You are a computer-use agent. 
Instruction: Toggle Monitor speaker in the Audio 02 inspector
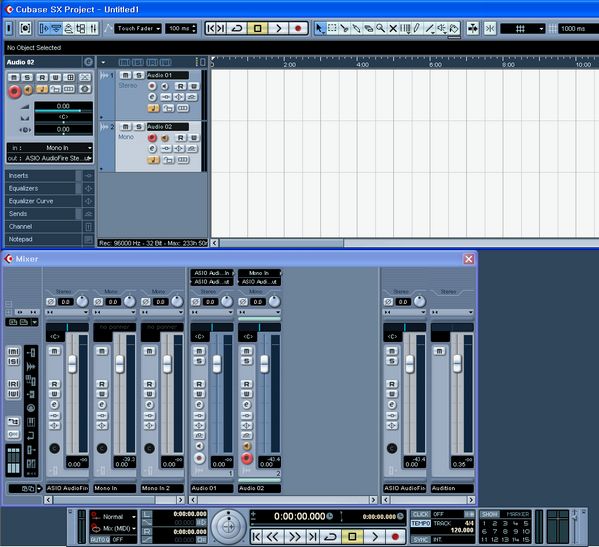click(x=28, y=90)
